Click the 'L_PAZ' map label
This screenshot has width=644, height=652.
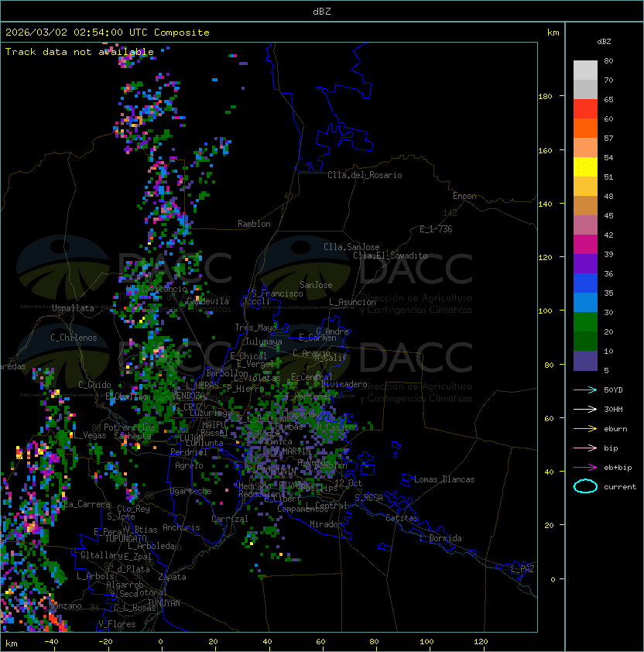pos(522,569)
